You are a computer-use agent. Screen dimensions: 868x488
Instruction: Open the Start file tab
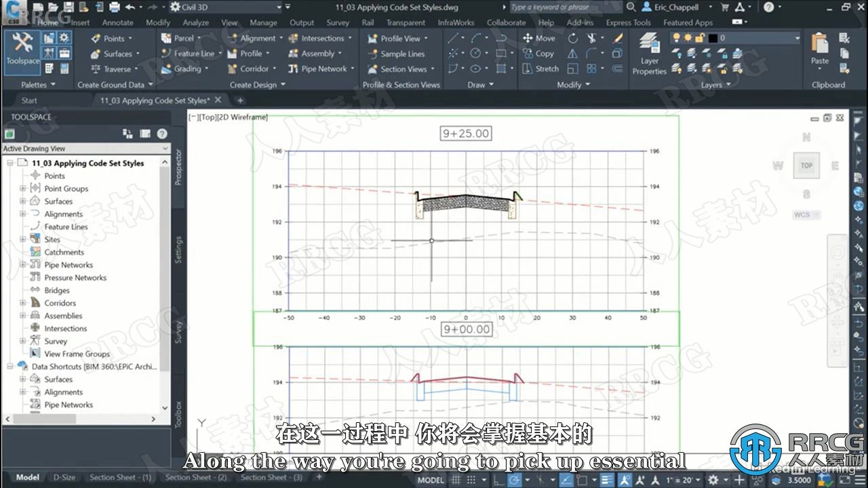[29, 100]
